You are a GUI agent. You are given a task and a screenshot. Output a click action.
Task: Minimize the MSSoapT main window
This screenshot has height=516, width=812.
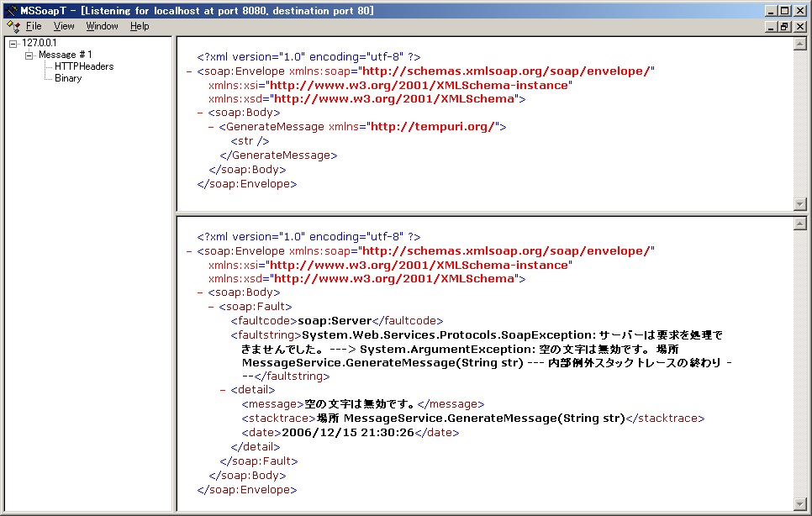click(x=771, y=11)
